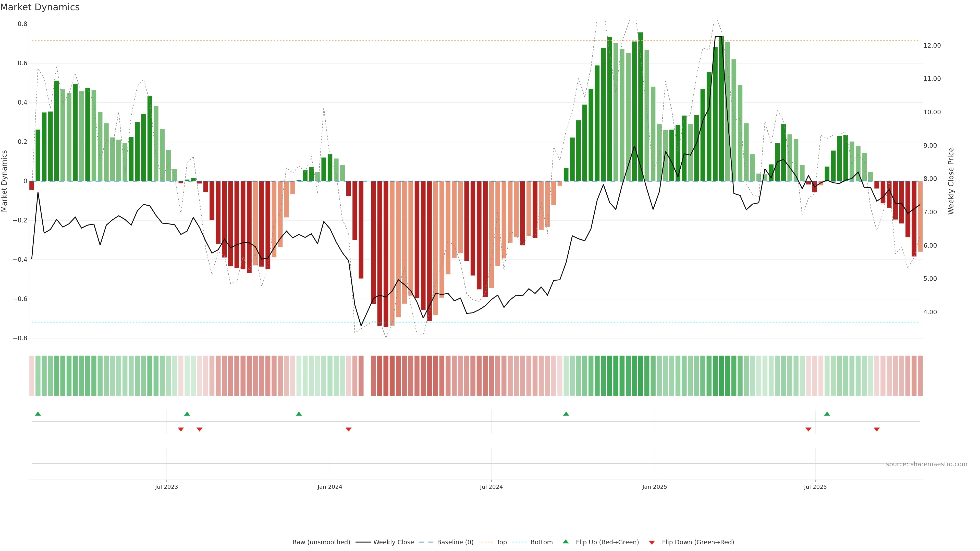Click the flip-up marker just after Jul 2025

coord(827,414)
